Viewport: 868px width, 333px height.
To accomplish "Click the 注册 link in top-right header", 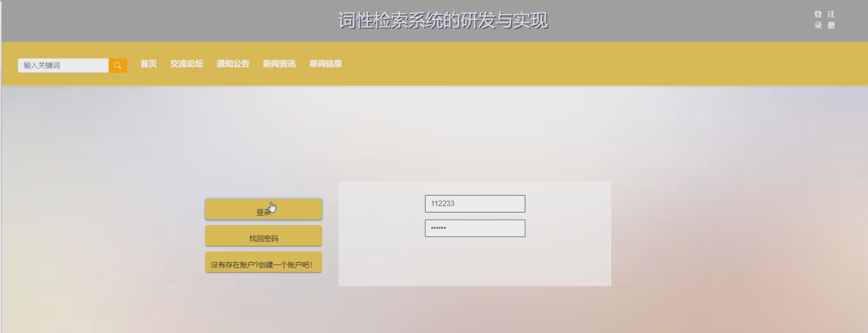I will coord(831,19).
